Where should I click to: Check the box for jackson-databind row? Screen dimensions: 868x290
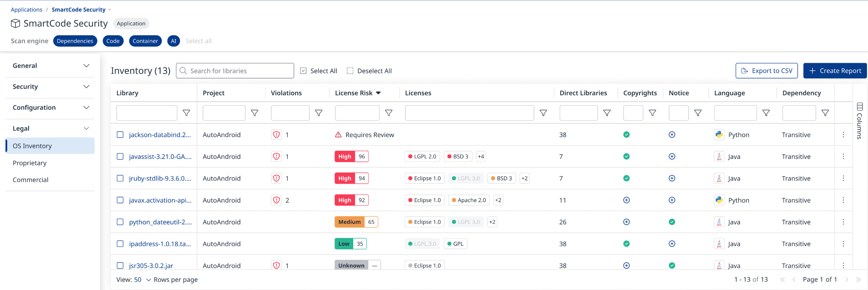(120, 135)
